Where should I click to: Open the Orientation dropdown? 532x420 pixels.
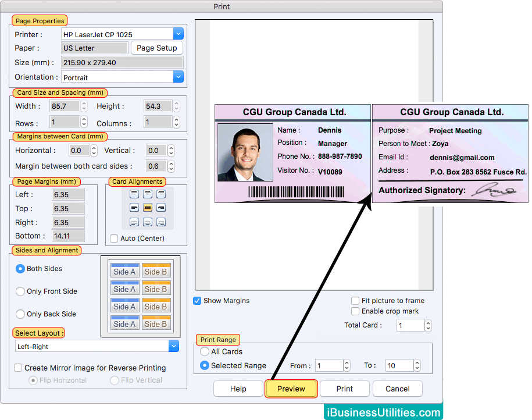(178, 77)
